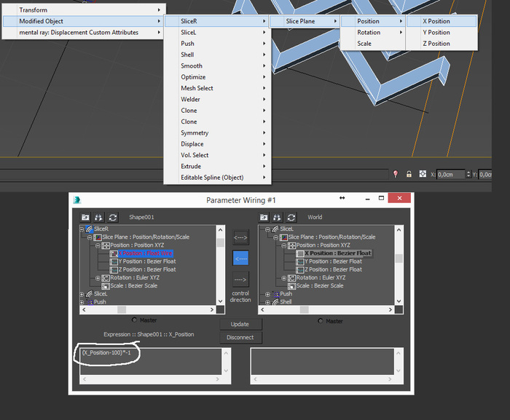Select the left Master radio button
Screen dimensions: 510x420
point(134,320)
